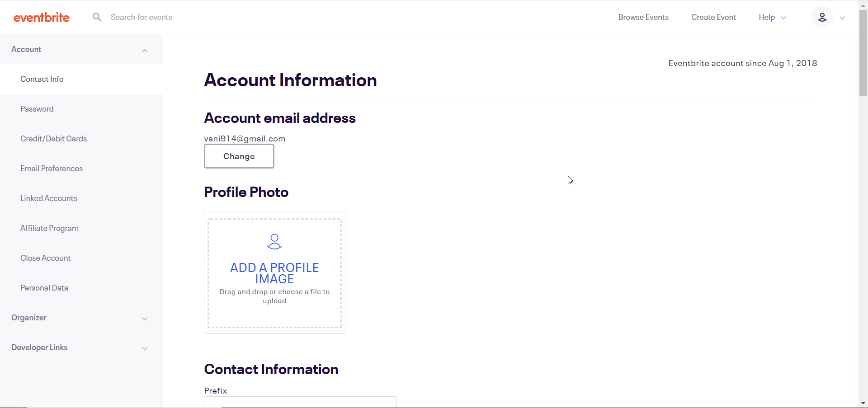Click the Contact Information heading

click(x=271, y=369)
